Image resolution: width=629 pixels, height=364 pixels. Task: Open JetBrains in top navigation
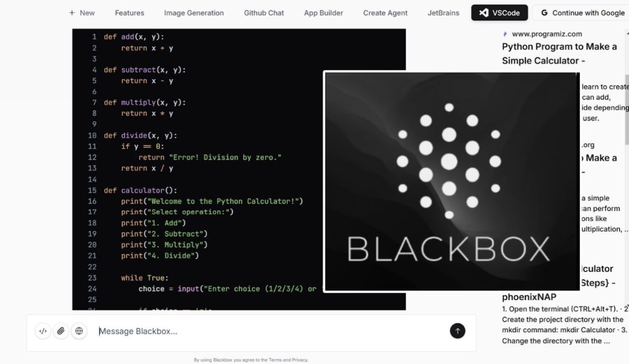tap(443, 13)
